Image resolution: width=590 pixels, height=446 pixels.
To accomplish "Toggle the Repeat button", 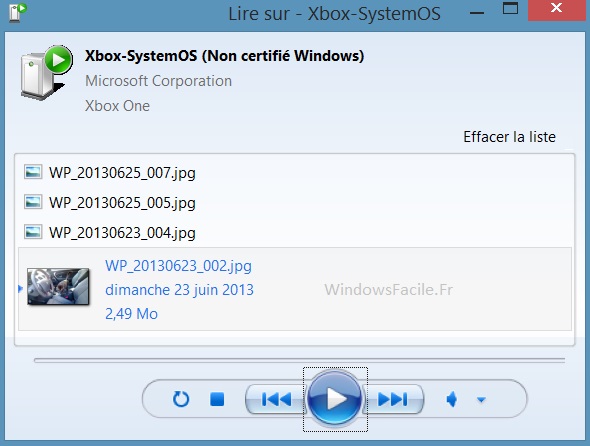I will 181,399.
